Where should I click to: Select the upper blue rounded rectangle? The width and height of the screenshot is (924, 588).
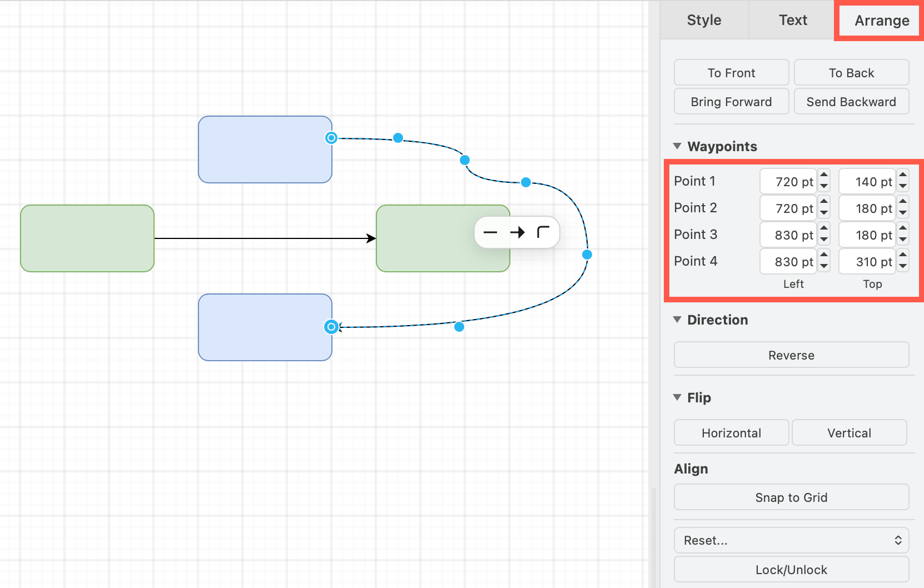coord(265,150)
